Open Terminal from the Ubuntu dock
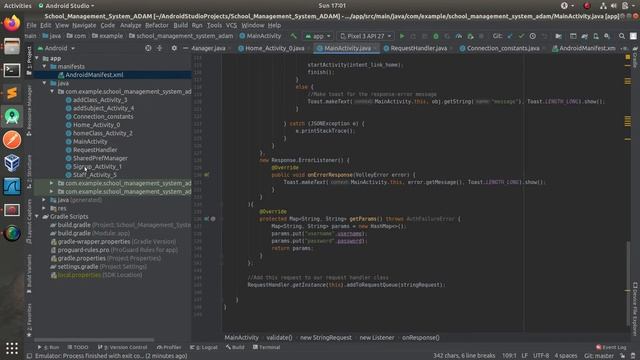Viewport: 640px width, 360px height. (12, 70)
